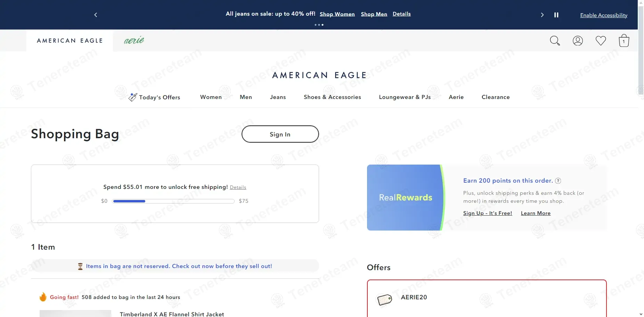Screen dimensions: 644x317
Task: Pause the promo banner carousel
Action: pyautogui.click(x=556, y=15)
